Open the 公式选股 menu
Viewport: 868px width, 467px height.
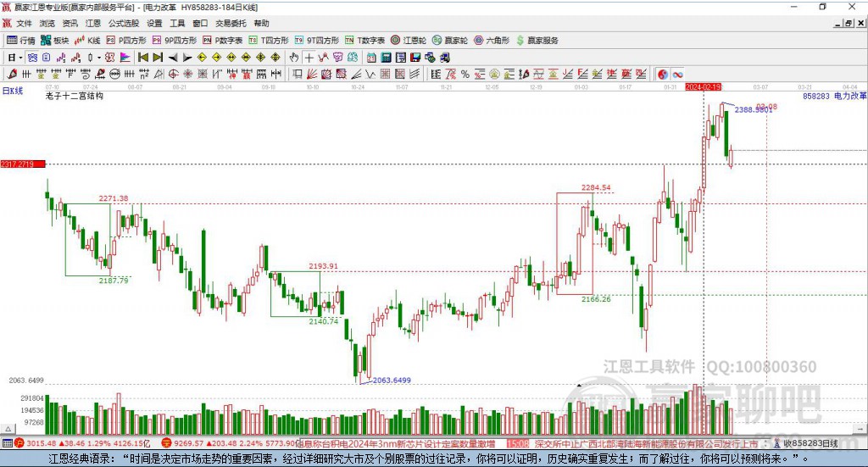pyautogui.click(x=124, y=23)
